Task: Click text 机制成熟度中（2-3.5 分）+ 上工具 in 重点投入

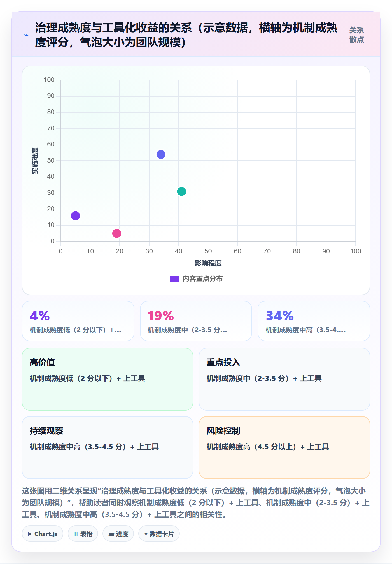Action: point(264,379)
